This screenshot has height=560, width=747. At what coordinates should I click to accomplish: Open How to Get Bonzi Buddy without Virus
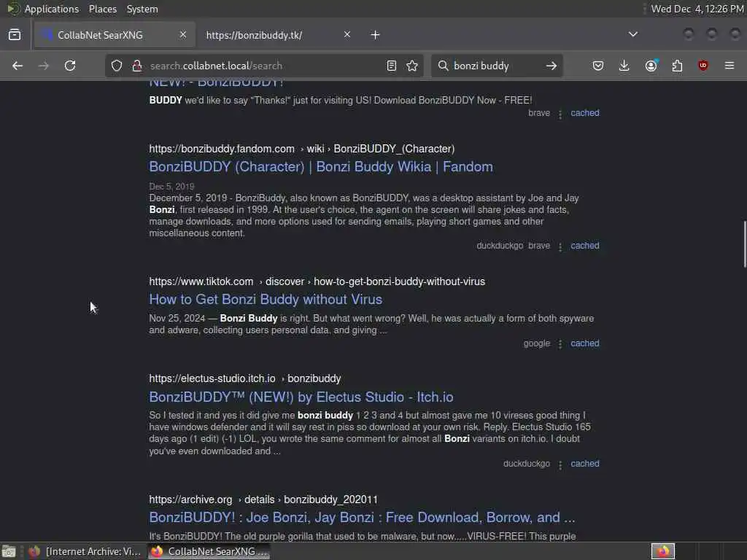[266, 300]
